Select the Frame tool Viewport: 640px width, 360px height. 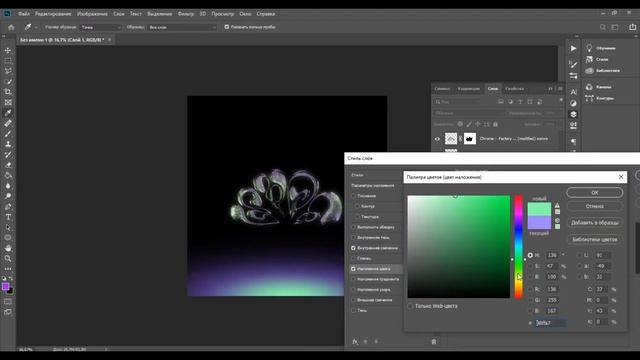coord(8,102)
